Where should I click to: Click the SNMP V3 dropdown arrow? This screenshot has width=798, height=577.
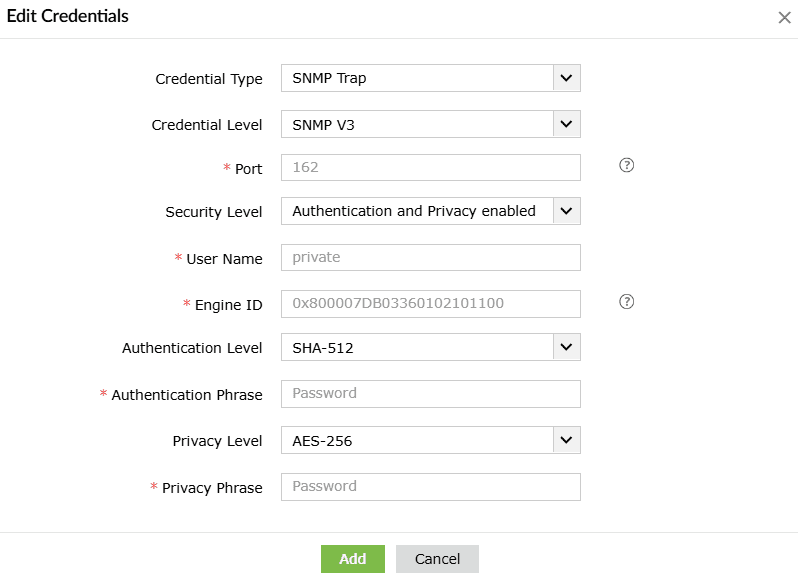(x=566, y=124)
